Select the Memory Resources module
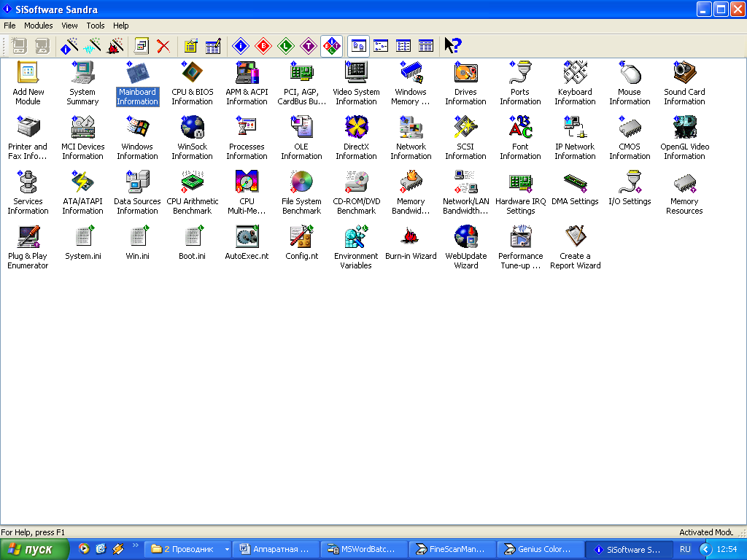This screenshot has width=747, height=560. [684, 192]
